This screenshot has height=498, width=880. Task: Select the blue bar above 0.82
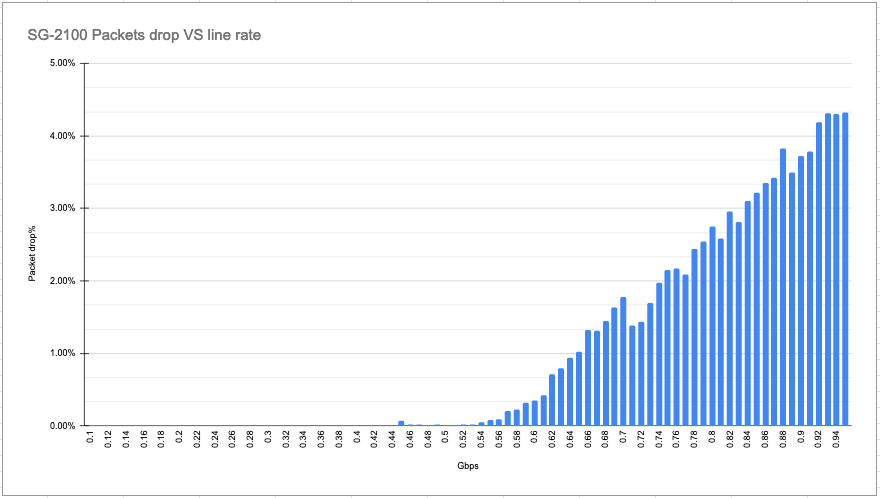[730, 319]
